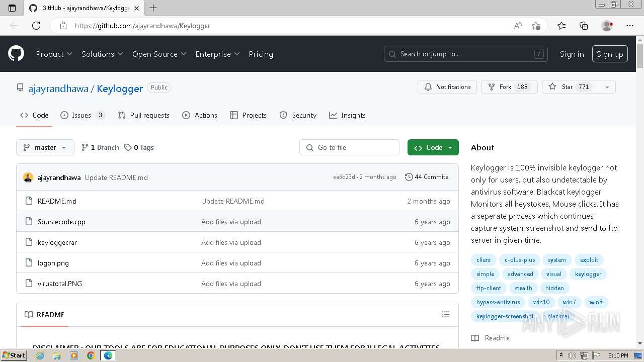The width and height of the screenshot is (644, 362).
Task: View site information lock icon
Action: [x=63, y=26]
